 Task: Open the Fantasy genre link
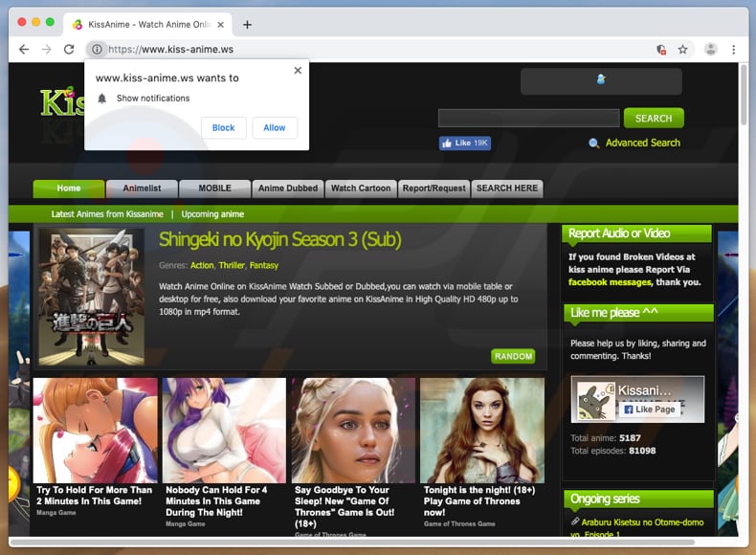tap(264, 265)
